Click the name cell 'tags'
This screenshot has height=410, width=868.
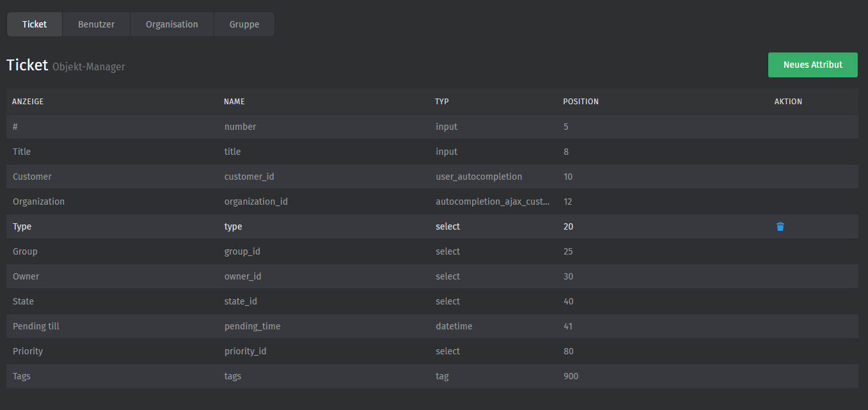click(233, 376)
